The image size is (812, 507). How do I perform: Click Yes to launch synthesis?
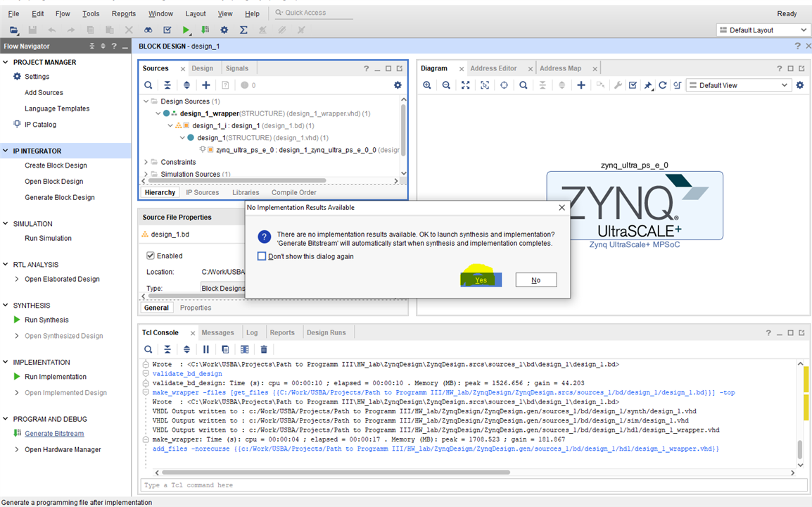481,280
